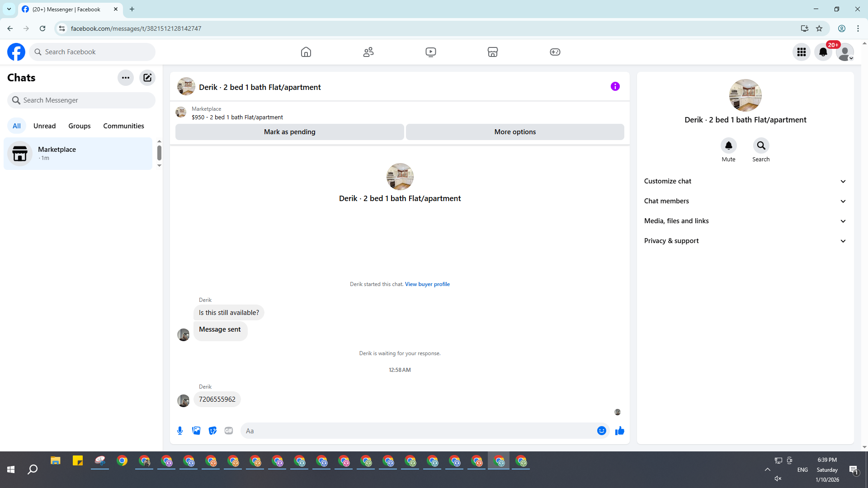Switch to the Unread tab
Image resolution: width=868 pixels, height=488 pixels.
tap(44, 126)
